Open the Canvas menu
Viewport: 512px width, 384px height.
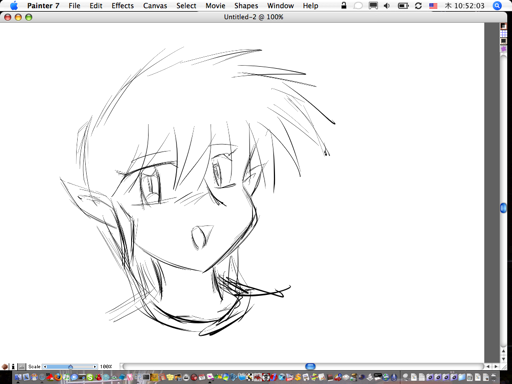(x=155, y=6)
